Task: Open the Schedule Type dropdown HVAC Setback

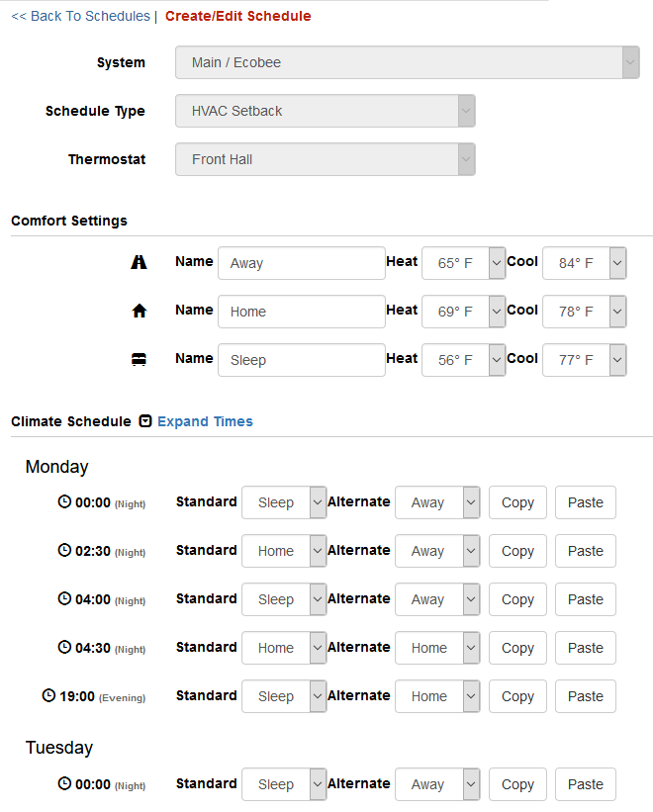Action: 326,111
